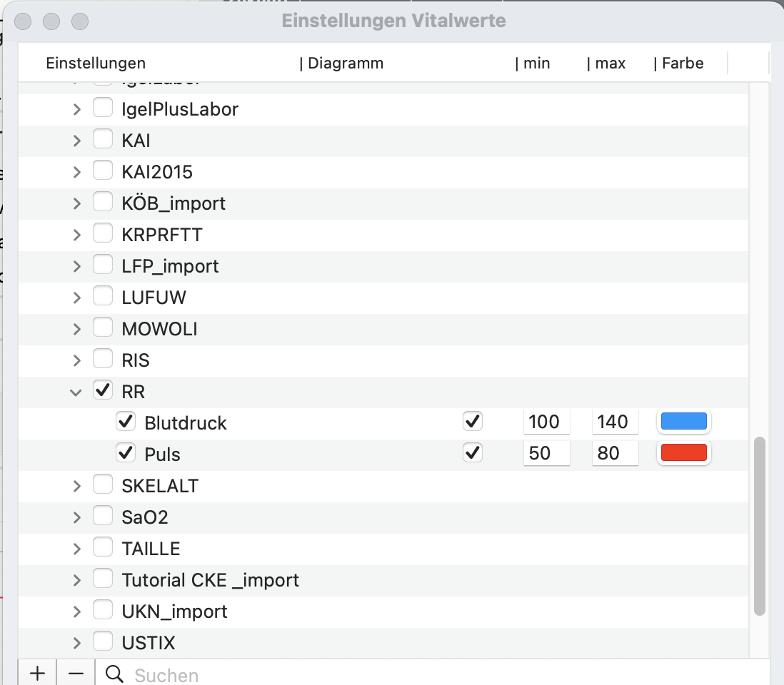This screenshot has width=784, height=685.
Task: Open the blue Blutdruck color swatch
Action: (683, 421)
